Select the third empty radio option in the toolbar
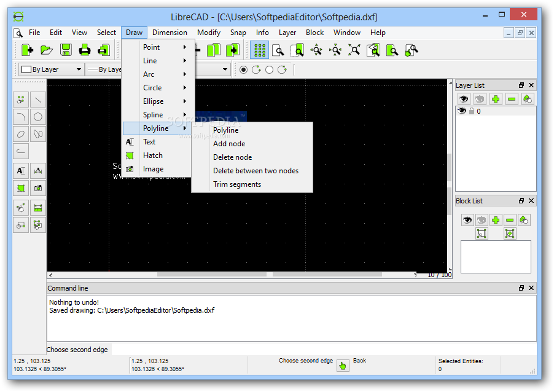This screenshot has width=554, height=392. coord(269,69)
